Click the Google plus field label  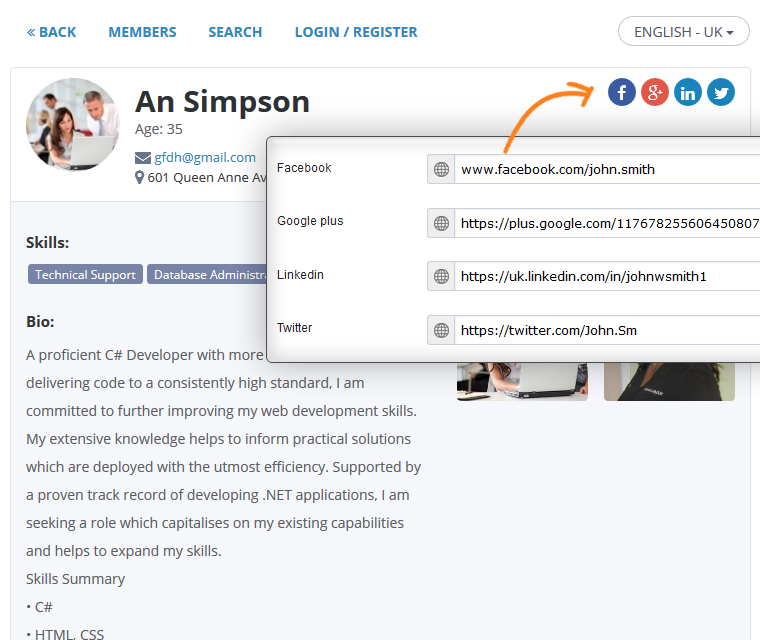pos(310,221)
